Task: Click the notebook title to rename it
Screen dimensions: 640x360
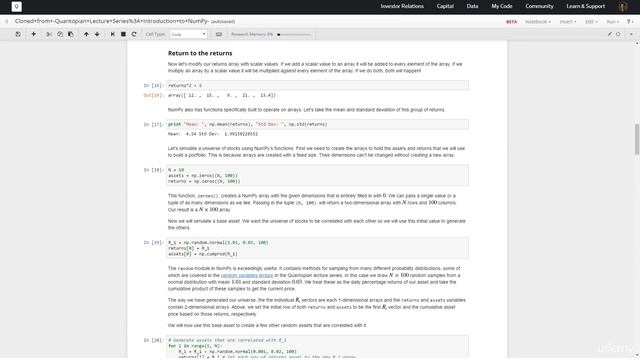Action: coord(112,21)
